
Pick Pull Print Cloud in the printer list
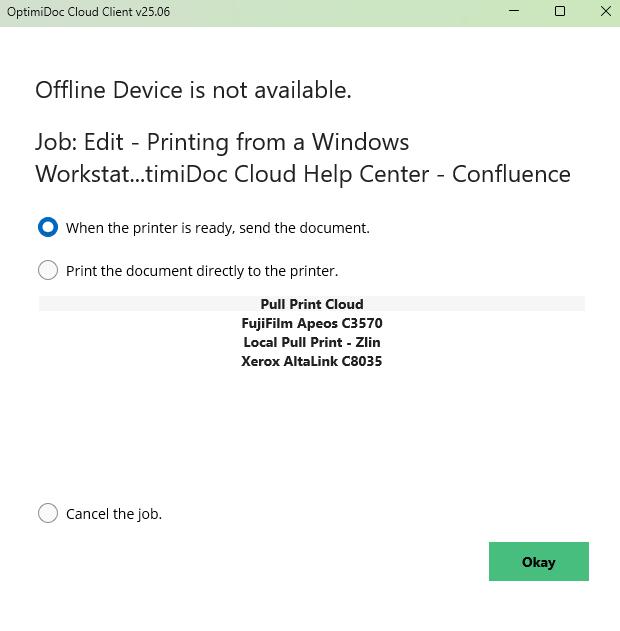click(312, 304)
